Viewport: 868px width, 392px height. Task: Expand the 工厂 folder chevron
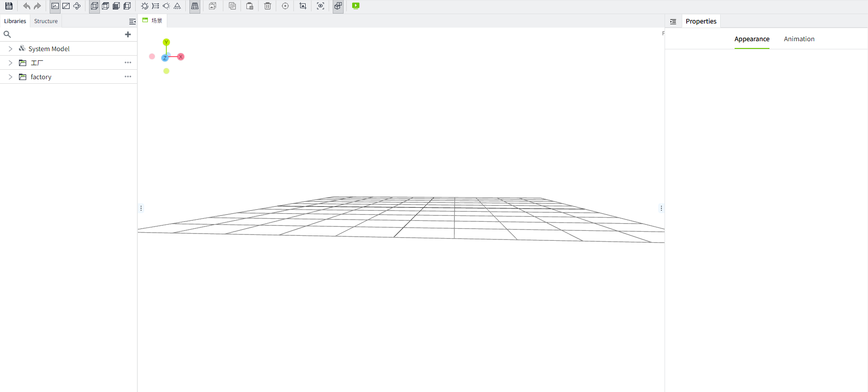[x=10, y=63]
